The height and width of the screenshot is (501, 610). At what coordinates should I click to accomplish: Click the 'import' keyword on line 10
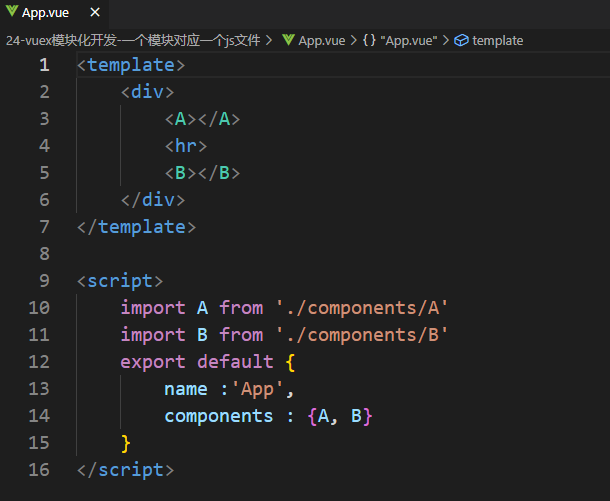point(153,308)
